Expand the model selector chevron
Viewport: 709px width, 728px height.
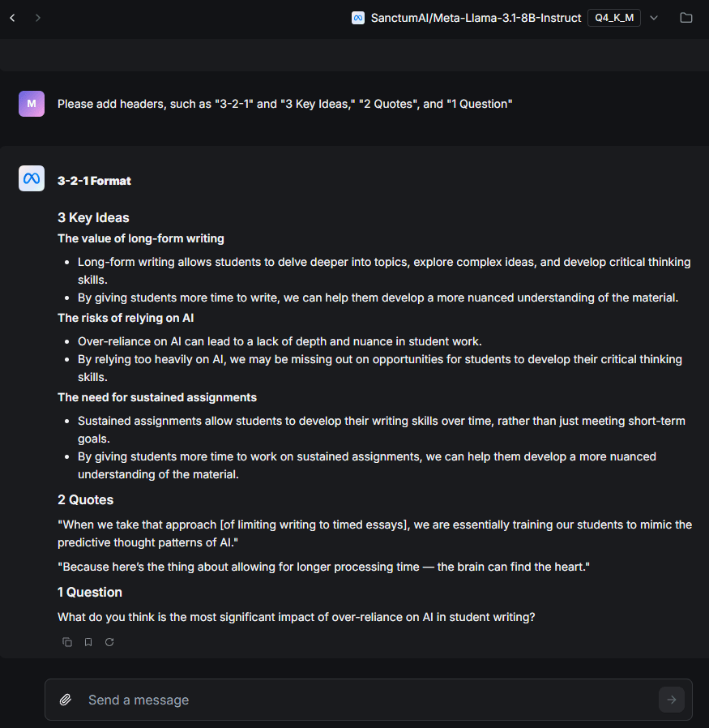point(655,18)
